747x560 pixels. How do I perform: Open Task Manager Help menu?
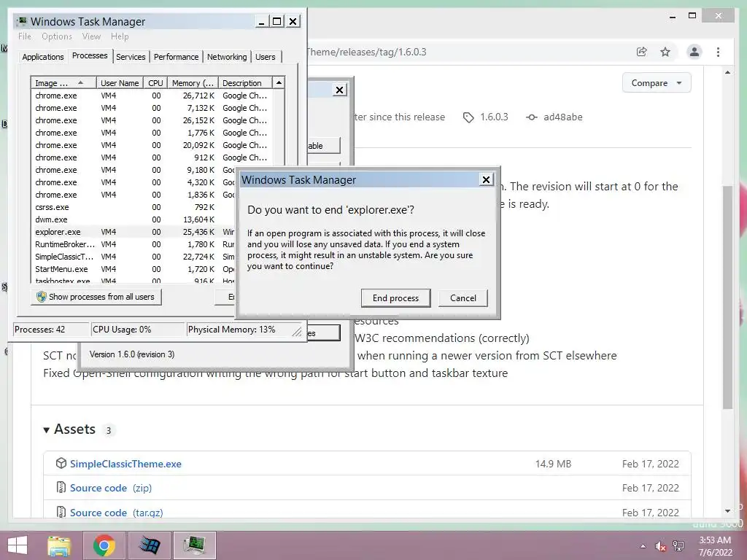point(120,36)
